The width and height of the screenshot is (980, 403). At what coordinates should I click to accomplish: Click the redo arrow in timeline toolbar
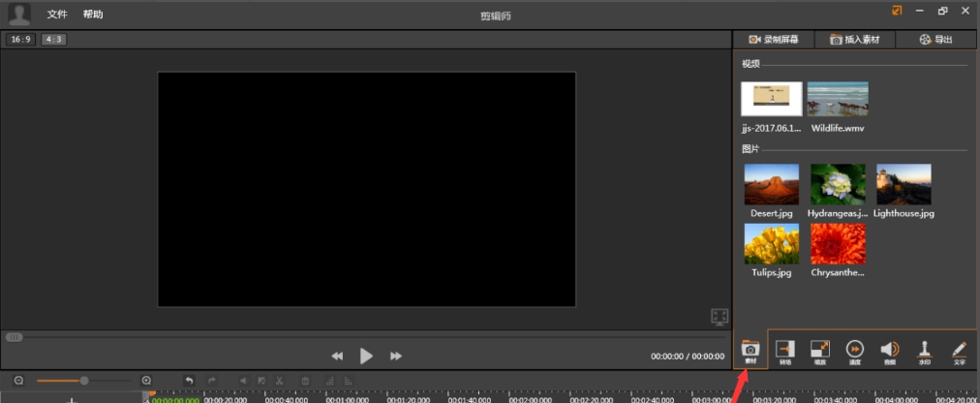coord(212,380)
